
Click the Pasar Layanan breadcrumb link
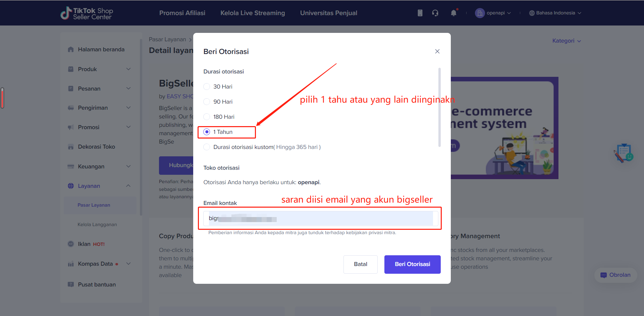pyautogui.click(x=167, y=39)
